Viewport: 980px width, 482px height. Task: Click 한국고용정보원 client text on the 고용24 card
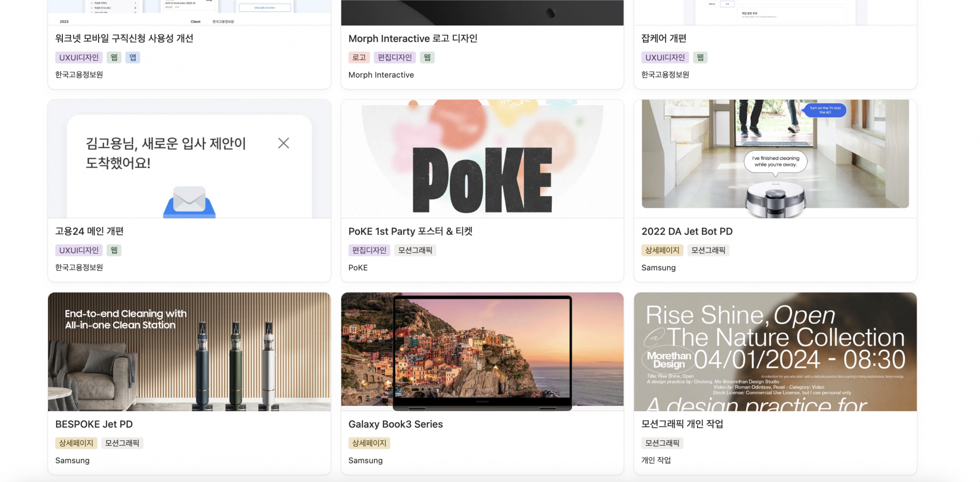[x=79, y=267]
